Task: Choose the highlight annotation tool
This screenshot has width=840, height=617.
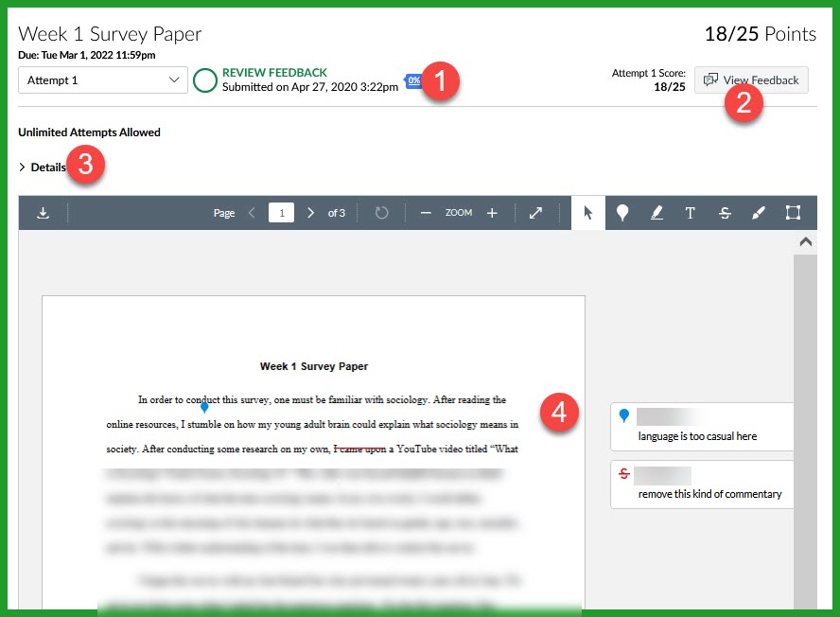Action: pos(656,213)
